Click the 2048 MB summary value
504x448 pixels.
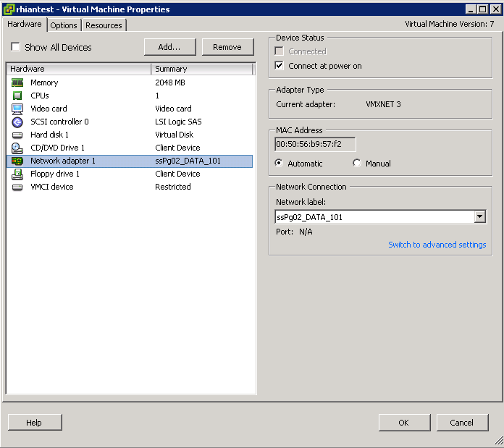click(x=170, y=83)
